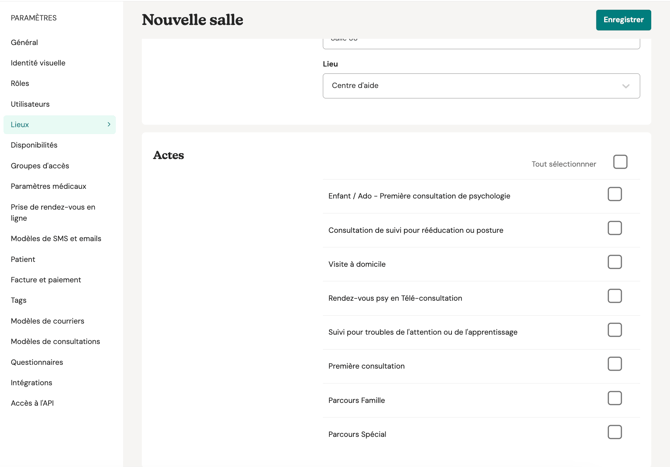Go to Identité visuelle settings

coord(38,63)
